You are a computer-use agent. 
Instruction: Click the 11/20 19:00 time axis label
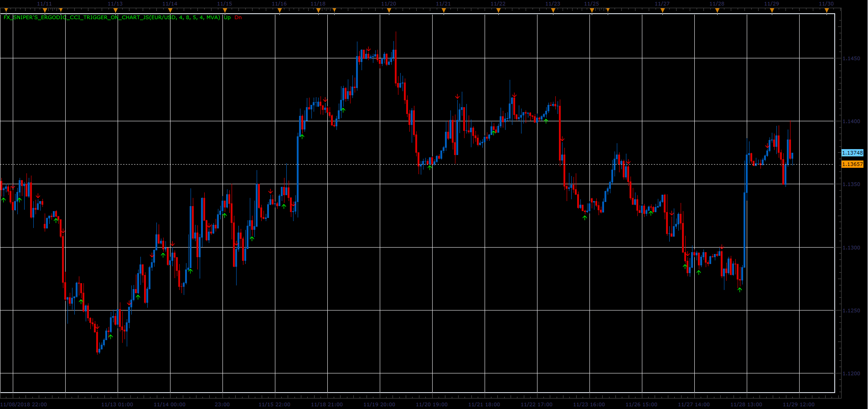(432, 404)
